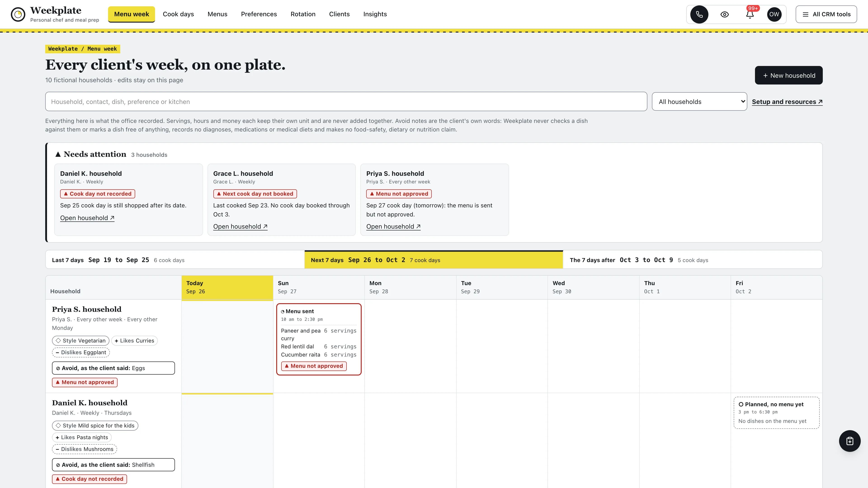The height and width of the screenshot is (488, 868).
Task: Open Preferences in the top navigation
Action: 259,14
